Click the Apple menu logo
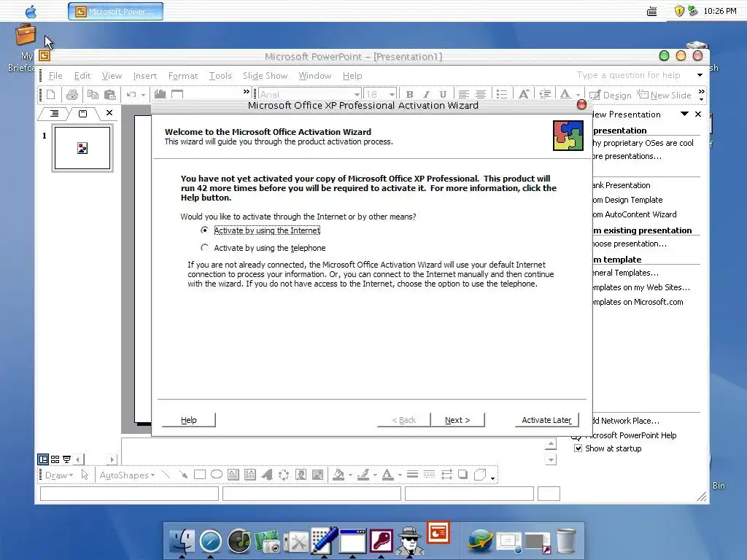The height and width of the screenshot is (560, 747). pos(31,11)
